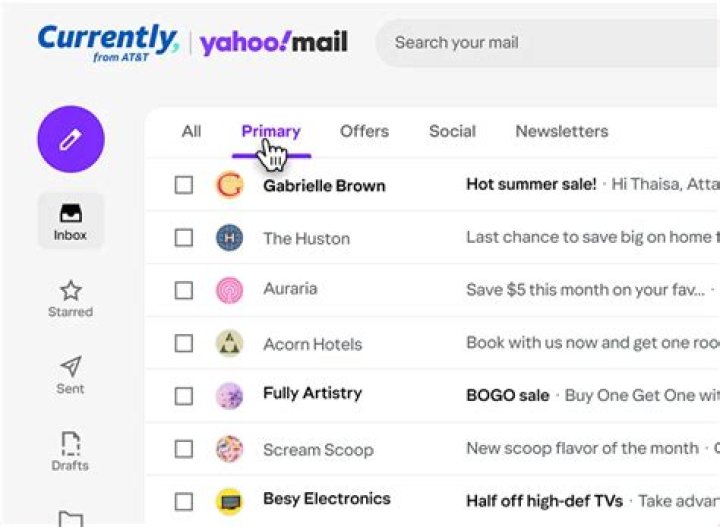The height and width of the screenshot is (527, 720).
Task: Open the Inbox folder icon
Action: tap(71, 214)
